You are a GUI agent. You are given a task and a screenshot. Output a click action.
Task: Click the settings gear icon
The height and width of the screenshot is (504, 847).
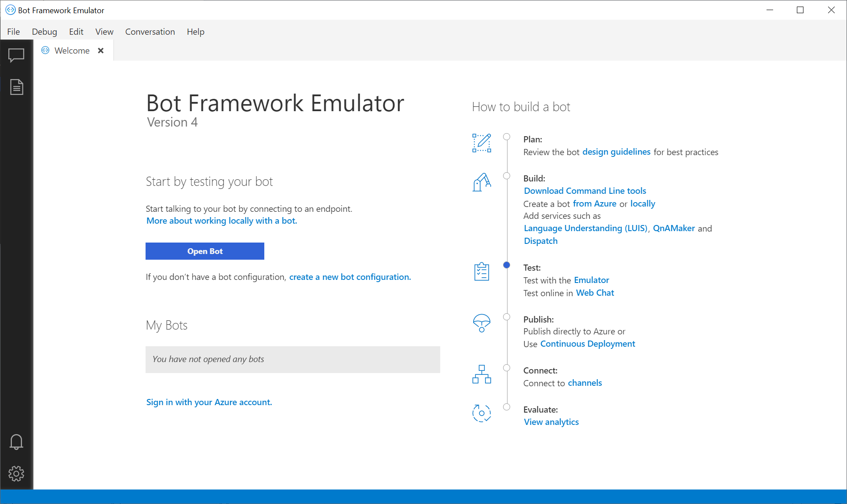16,473
